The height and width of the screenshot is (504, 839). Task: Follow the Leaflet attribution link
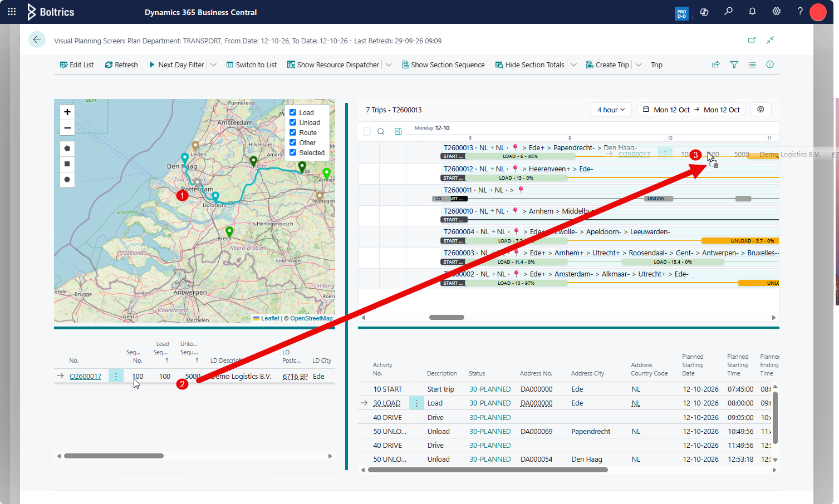point(270,318)
